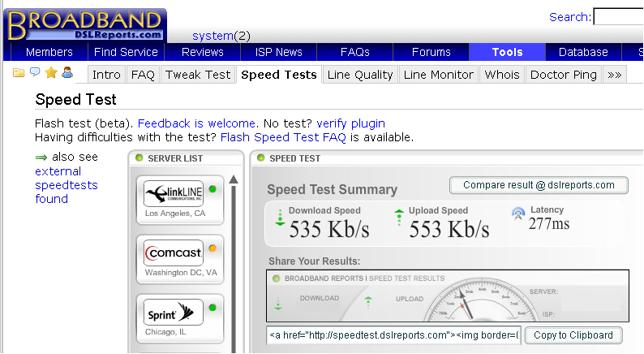Open the Reviews menu

(x=203, y=52)
